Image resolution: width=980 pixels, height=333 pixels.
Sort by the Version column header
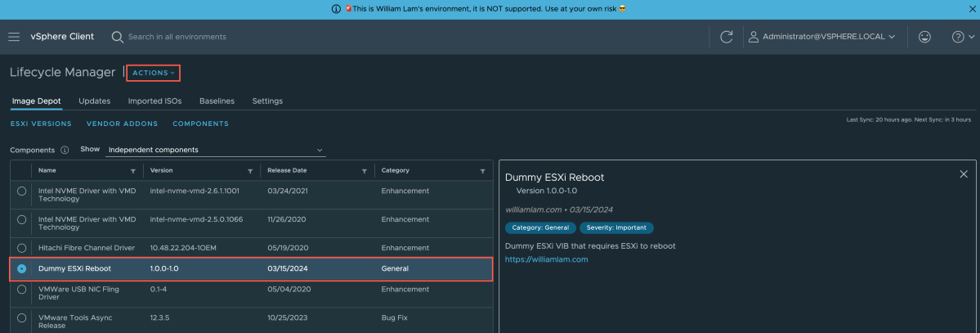[x=161, y=170]
